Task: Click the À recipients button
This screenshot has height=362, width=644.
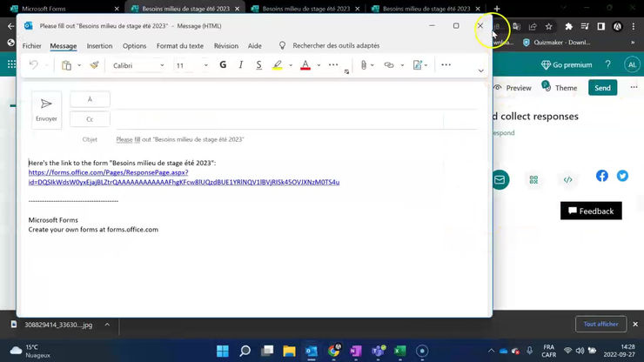Action: click(90, 99)
